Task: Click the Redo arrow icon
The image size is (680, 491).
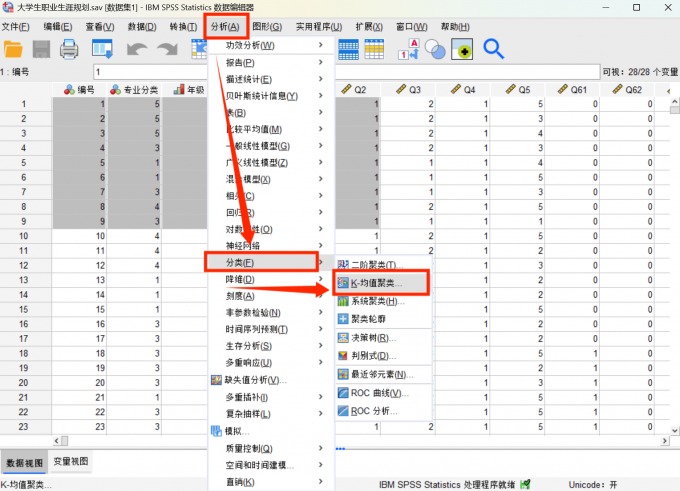Action: point(167,49)
